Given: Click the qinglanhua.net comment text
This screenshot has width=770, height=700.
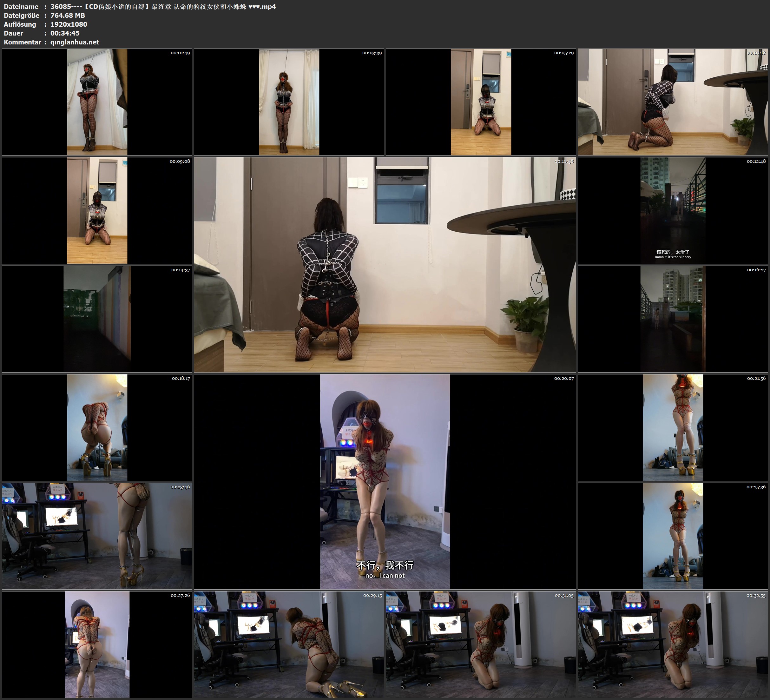Looking at the screenshot, I should [75, 42].
